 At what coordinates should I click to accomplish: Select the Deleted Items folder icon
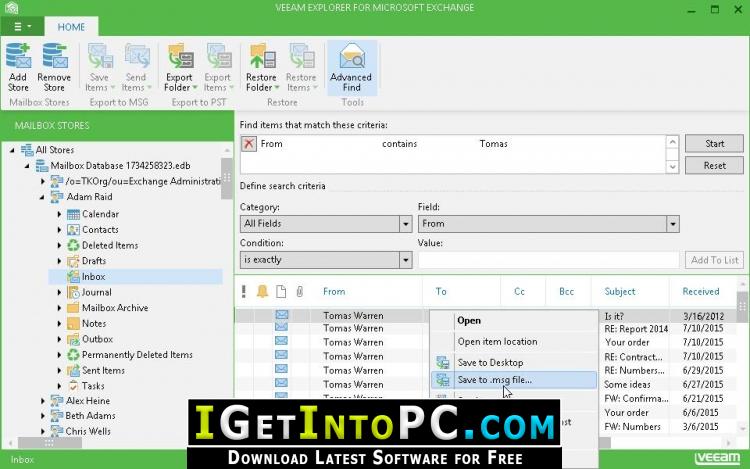(x=73, y=245)
